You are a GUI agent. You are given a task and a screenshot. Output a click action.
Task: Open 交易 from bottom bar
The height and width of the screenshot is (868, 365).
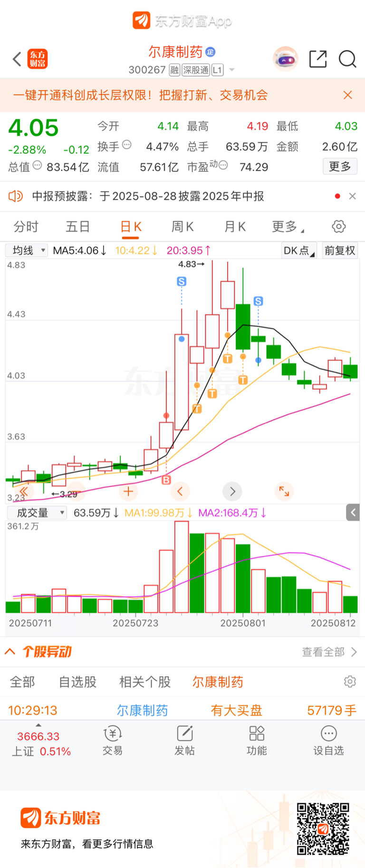pyautogui.click(x=113, y=740)
